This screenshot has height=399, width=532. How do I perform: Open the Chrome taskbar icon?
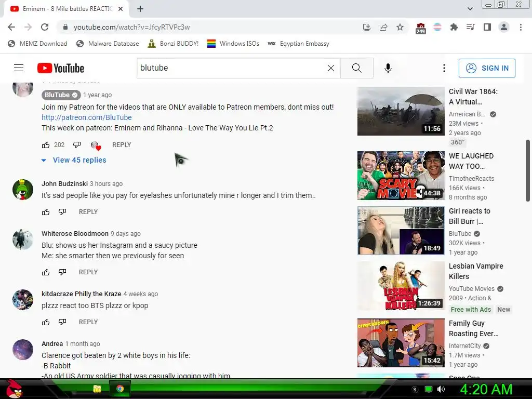point(120,389)
